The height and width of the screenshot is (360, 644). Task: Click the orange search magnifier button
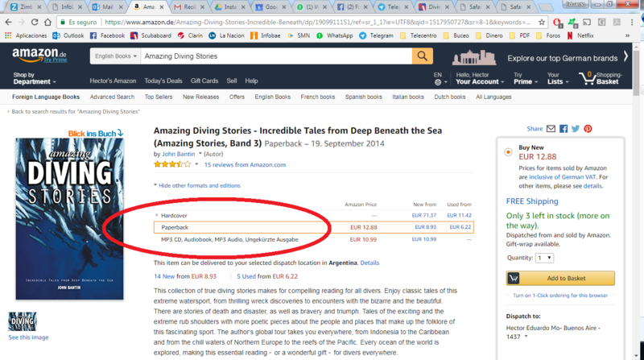tap(422, 56)
